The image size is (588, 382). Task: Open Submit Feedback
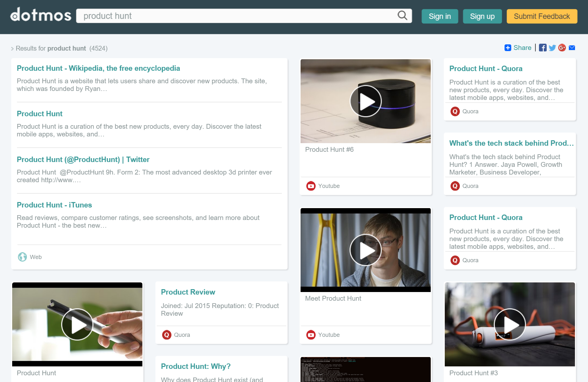point(542,16)
